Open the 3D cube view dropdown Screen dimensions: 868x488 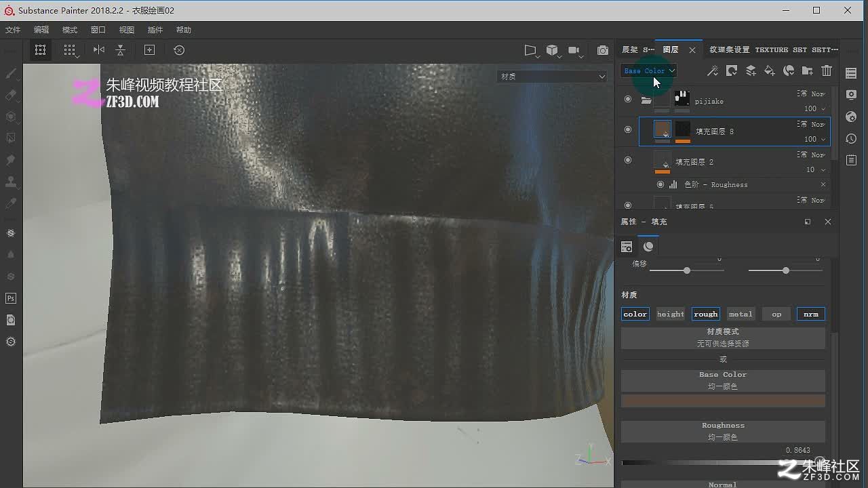(553, 50)
